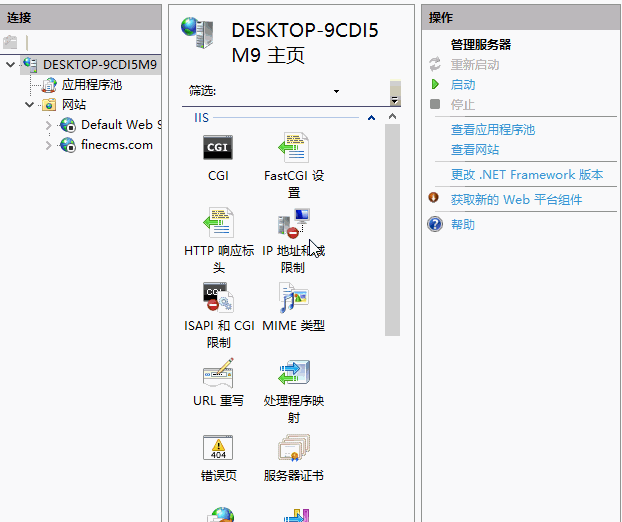The image size is (622, 522).
Task: Open URL 重写 icon
Action: (218, 373)
